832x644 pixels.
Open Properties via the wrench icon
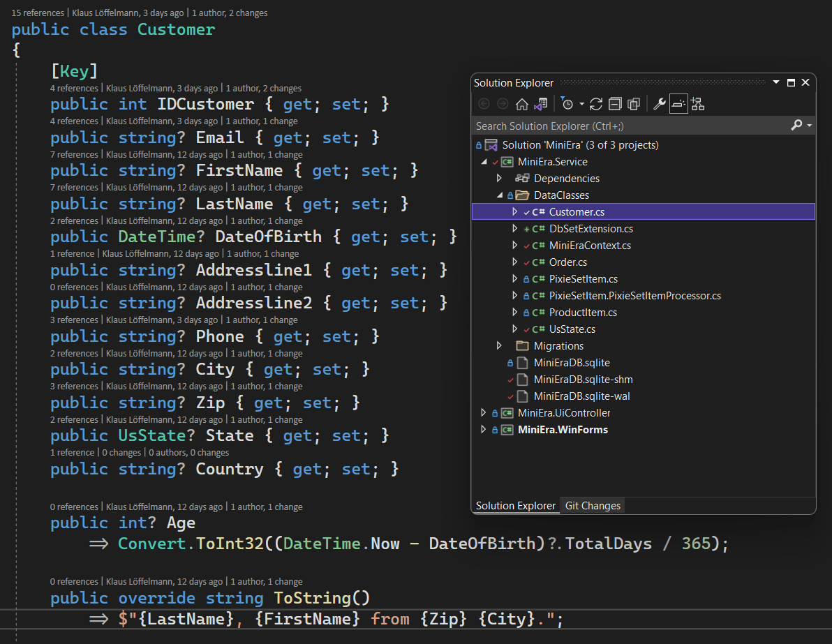(x=659, y=103)
